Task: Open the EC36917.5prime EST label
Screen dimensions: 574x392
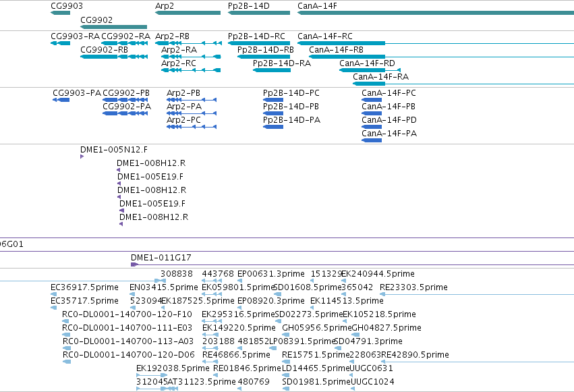Action: (84, 287)
